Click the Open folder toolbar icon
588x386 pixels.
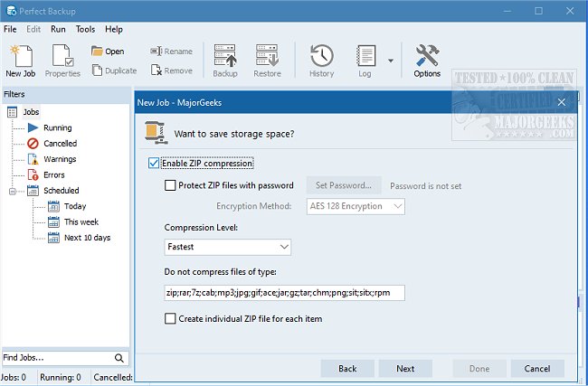pos(108,52)
